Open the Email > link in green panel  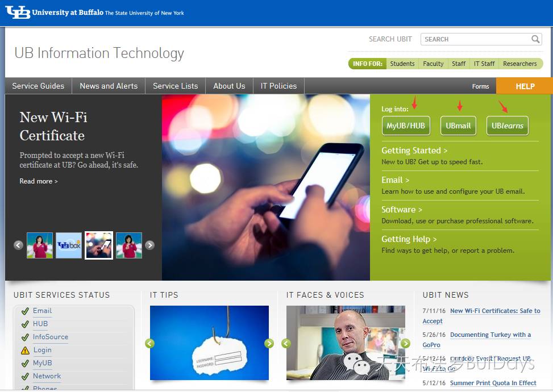pos(396,180)
